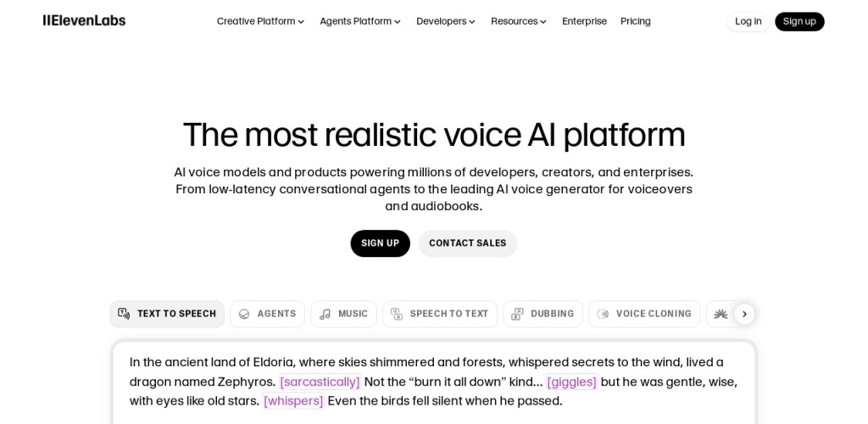Expand the Creative Platform dropdown
The width and height of the screenshot is (868, 424).
click(260, 21)
